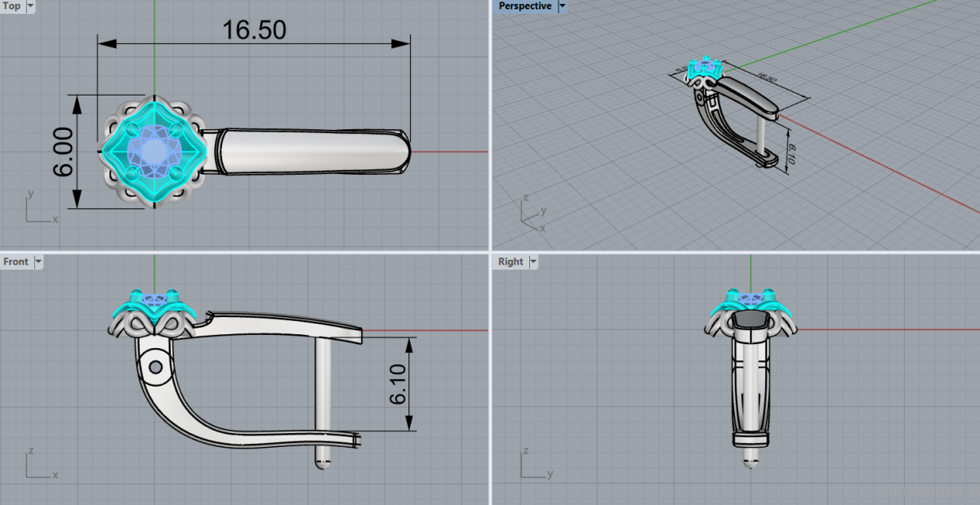Viewport: 980px width, 505px height.
Task: Select the hinge pin hole in Front view
Action: 154,368
